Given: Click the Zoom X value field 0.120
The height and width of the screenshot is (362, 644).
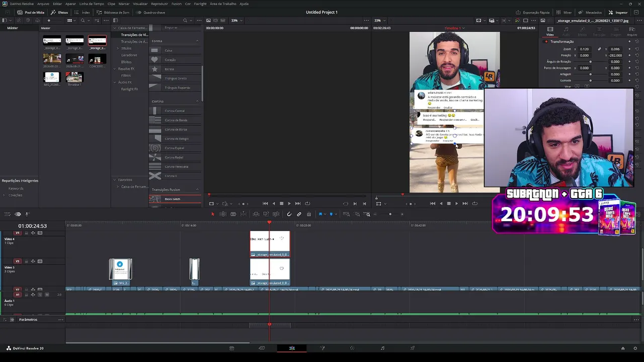Looking at the screenshot, I should coord(584,49).
